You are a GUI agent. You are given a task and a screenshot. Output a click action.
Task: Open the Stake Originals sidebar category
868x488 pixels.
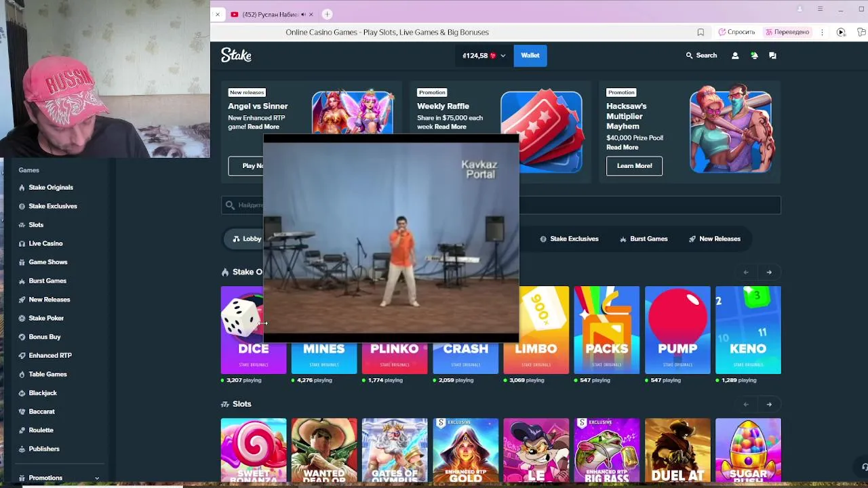(x=51, y=188)
